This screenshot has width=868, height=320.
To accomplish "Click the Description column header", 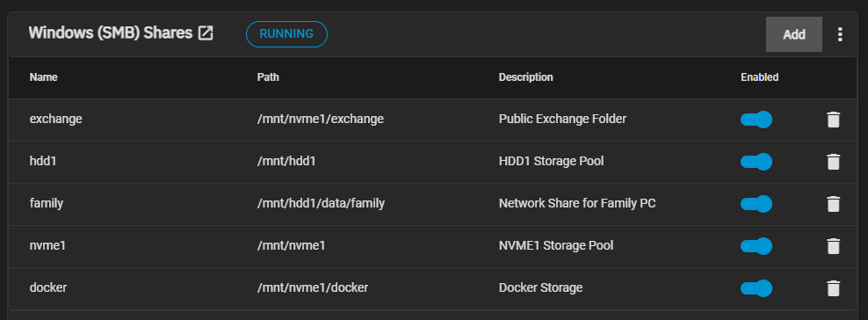I will point(526,77).
